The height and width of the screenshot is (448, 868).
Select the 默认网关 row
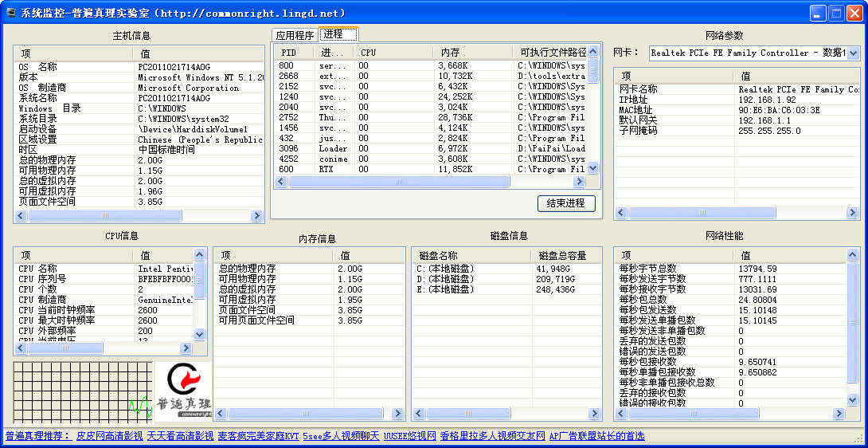pyautogui.click(x=737, y=120)
